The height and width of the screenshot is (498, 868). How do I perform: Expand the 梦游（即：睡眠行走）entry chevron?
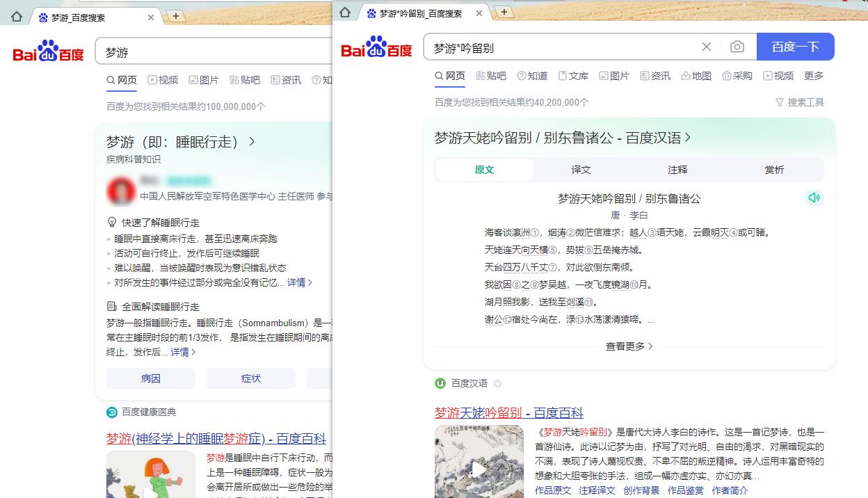(252, 140)
